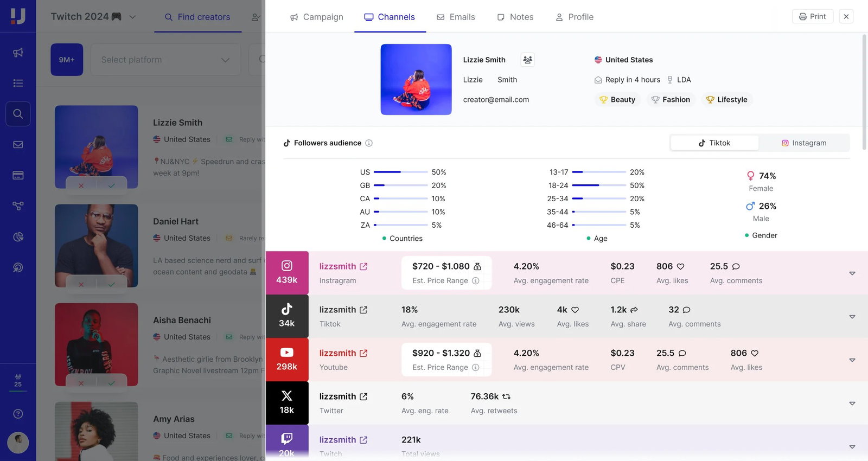Open lizzsmith Instagram external link icon
Screen dimensions: 868x461
[363, 266]
